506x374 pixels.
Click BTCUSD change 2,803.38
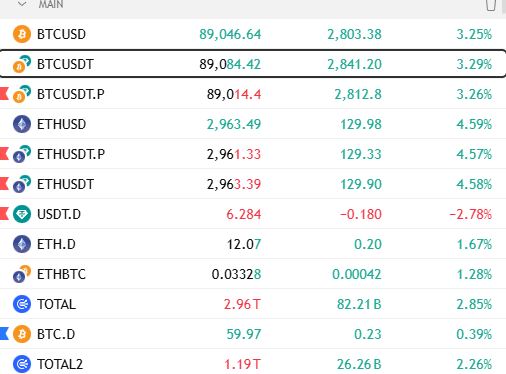[354, 34]
